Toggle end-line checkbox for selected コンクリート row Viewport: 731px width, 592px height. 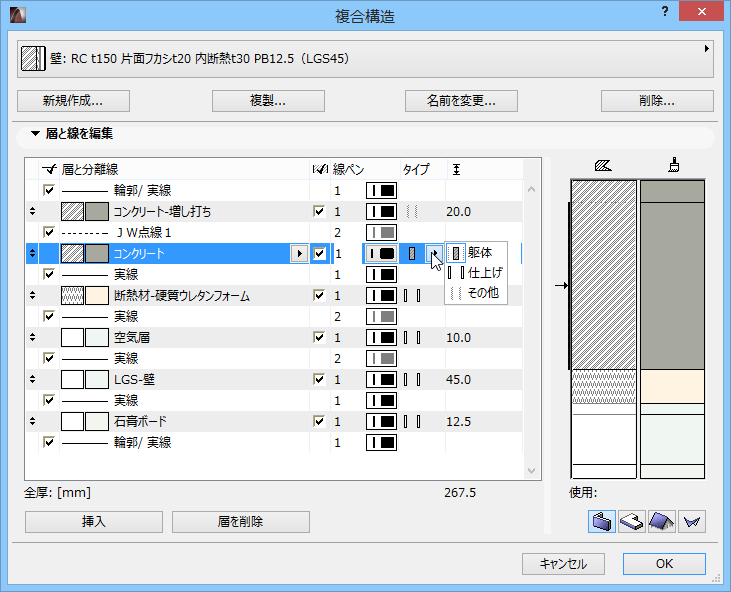click(x=319, y=254)
